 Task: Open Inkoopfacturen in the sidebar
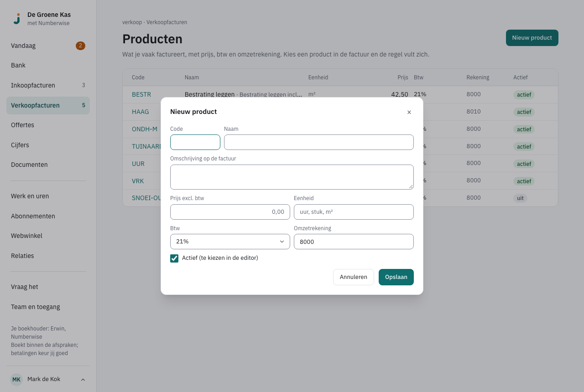click(48, 85)
